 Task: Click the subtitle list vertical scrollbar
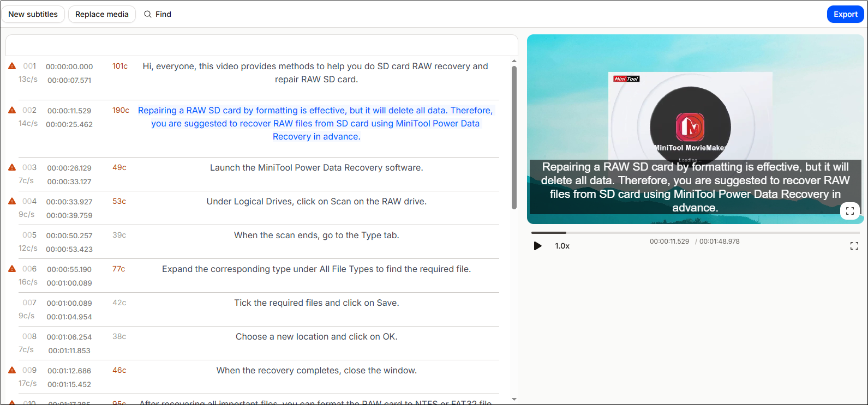pos(514,138)
